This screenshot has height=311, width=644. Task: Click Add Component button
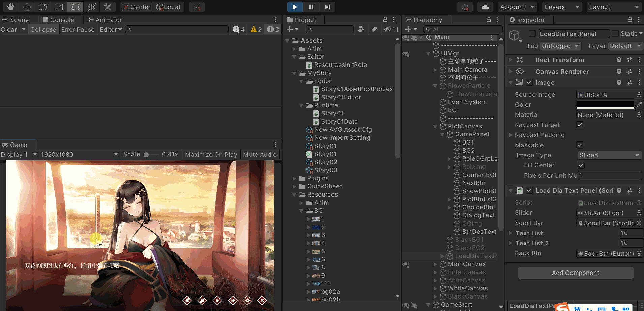pos(576,273)
